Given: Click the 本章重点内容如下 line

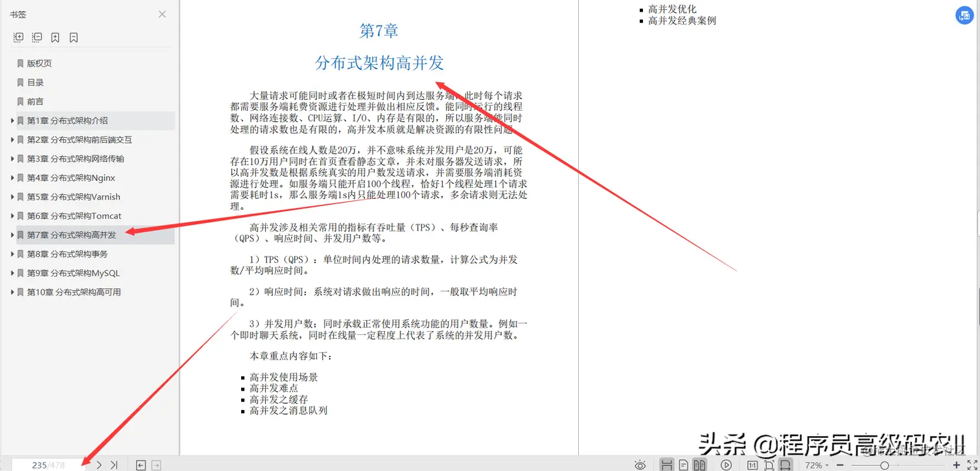Looking at the screenshot, I should pos(291,356).
